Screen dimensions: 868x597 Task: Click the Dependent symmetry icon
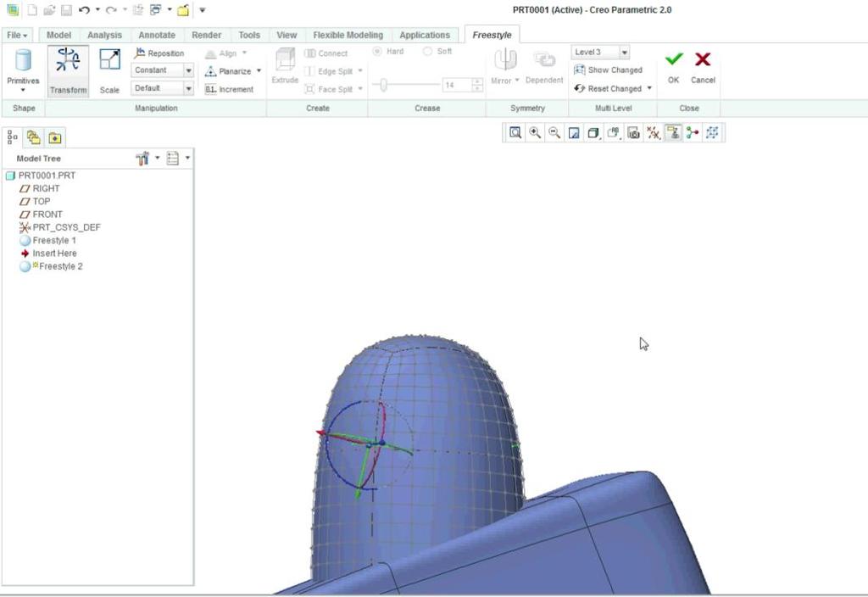point(544,60)
